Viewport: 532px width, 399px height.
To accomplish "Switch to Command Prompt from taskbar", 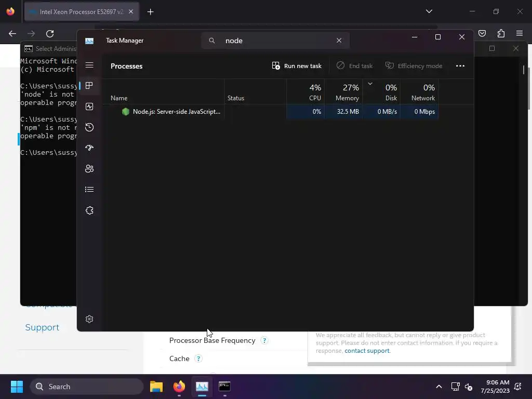I will [x=224, y=387].
